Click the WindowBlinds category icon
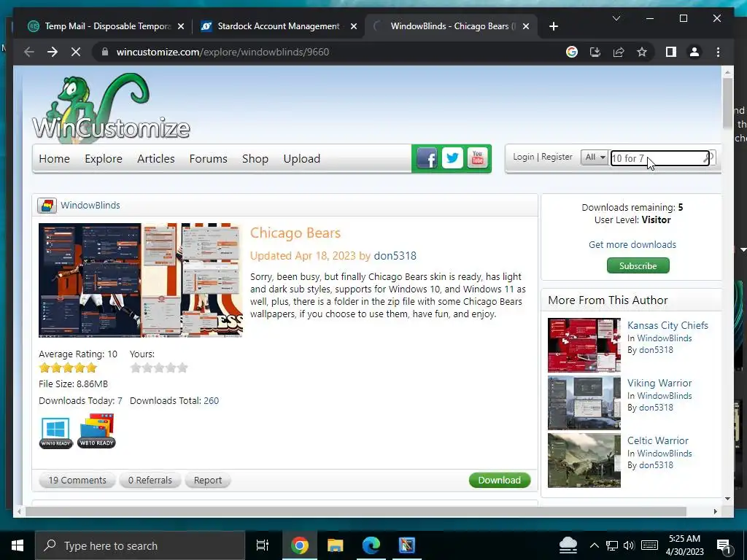Viewport: 747px width, 560px height. [x=47, y=205]
